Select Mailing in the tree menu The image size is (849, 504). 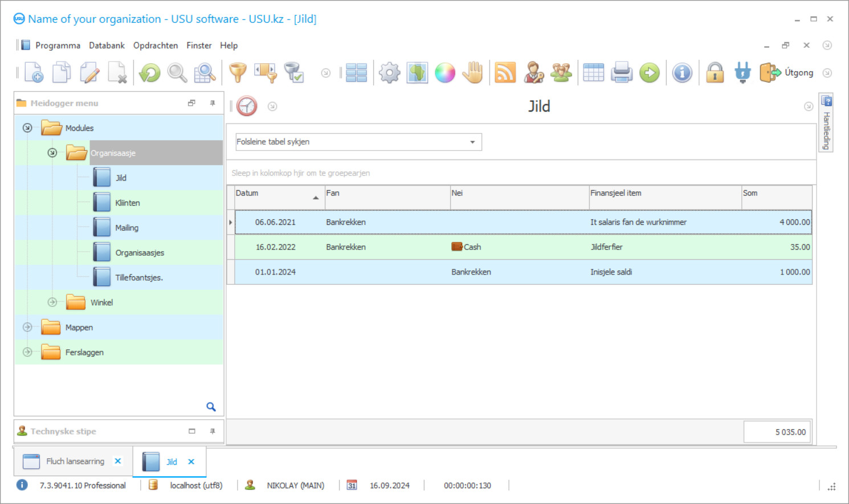pos(126,228)
